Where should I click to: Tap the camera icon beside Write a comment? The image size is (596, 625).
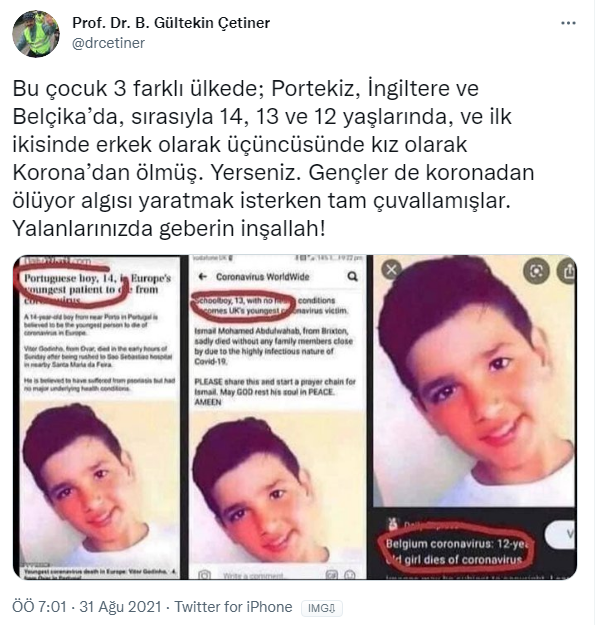[x=205, y=575]
